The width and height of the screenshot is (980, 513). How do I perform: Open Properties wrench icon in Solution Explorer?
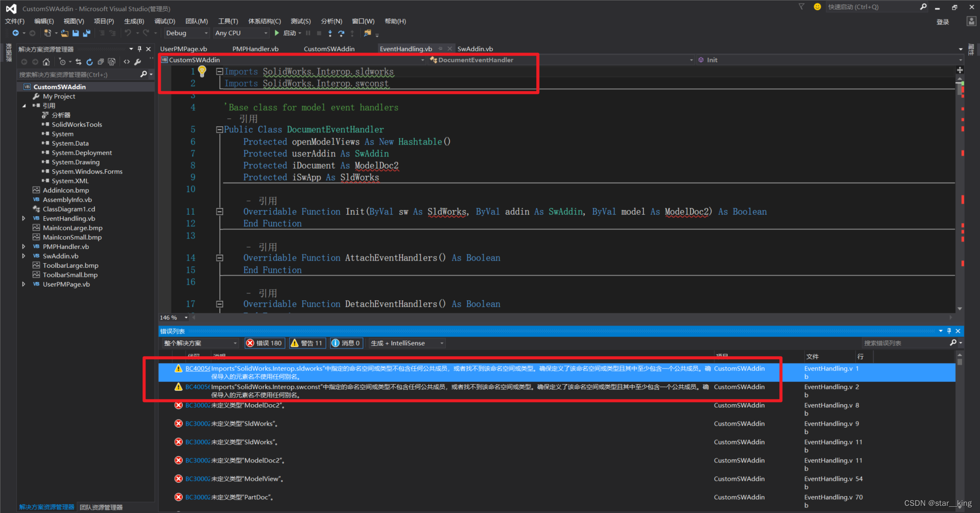pyautogui.click(x=137, y=62)
